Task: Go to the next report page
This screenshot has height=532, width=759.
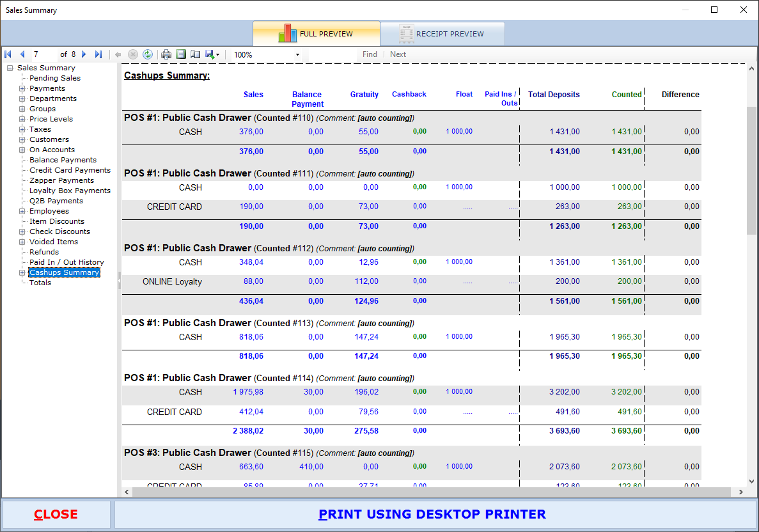Action: [84, 54]
